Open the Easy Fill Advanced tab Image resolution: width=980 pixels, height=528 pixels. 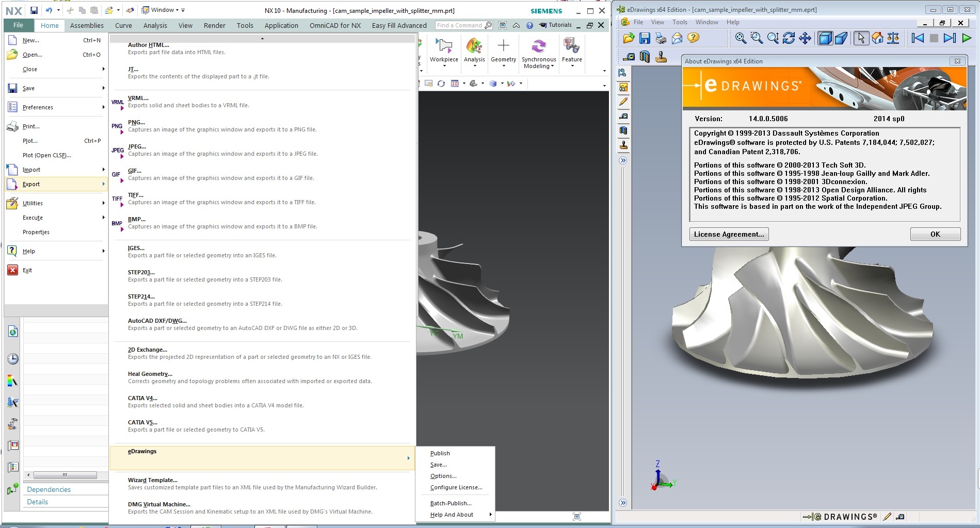tap(399, 25)
